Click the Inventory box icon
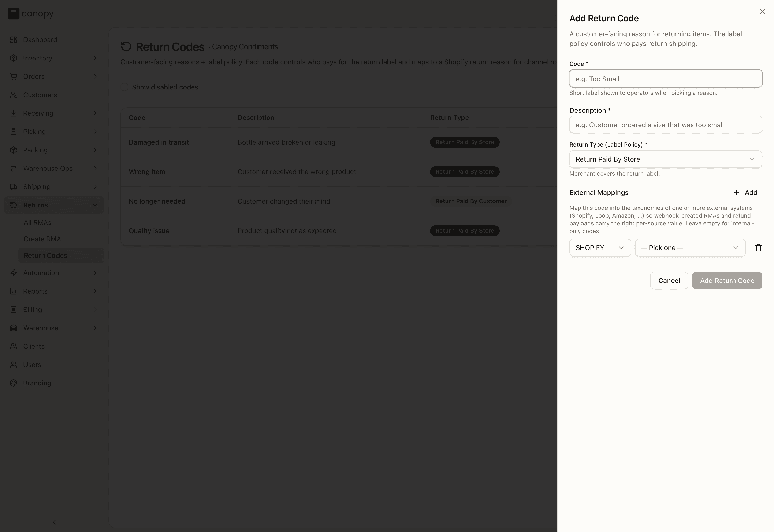Viewport: 774px width, 532px height. [x=13, y=58]
